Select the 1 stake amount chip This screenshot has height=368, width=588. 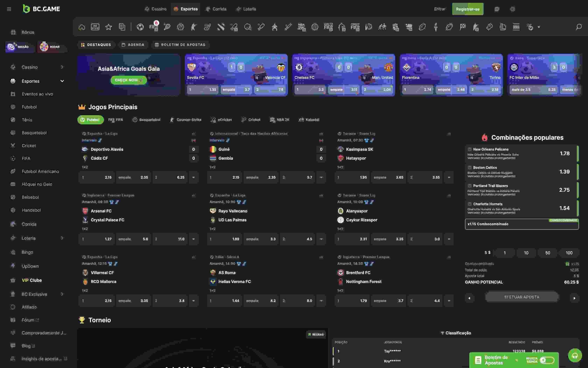pos(505,253)
